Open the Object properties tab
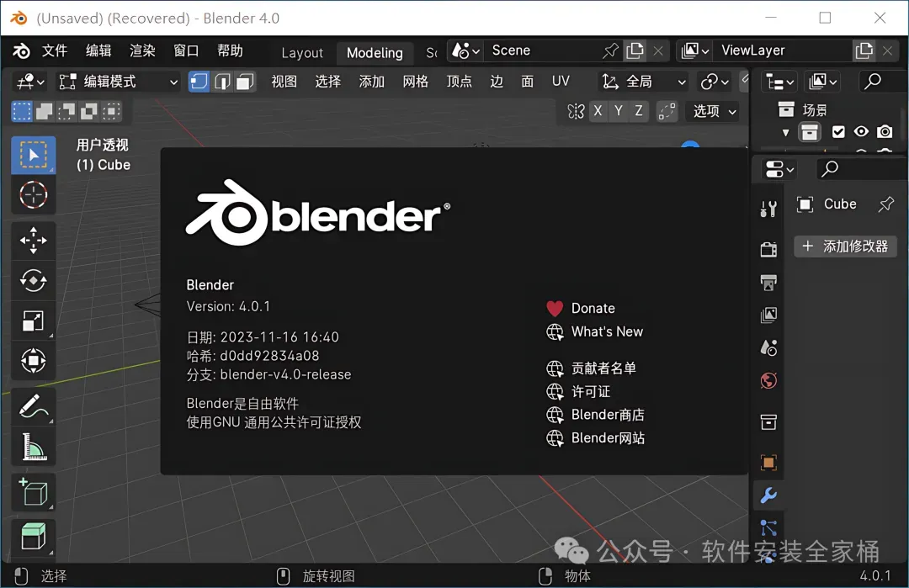 [768, 463]
